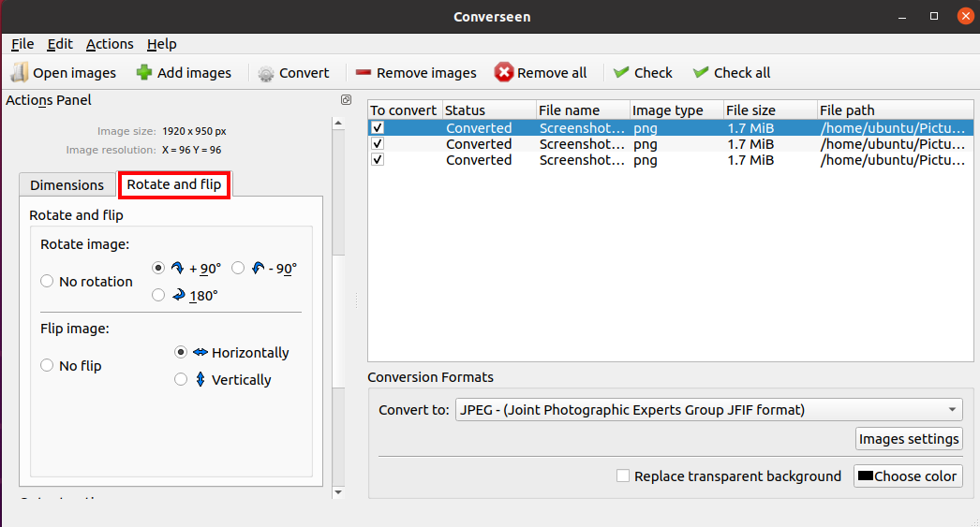Open the Help menu
This screenshot has width=980, height=527.
pyautogui.click(x=162, y=44)
